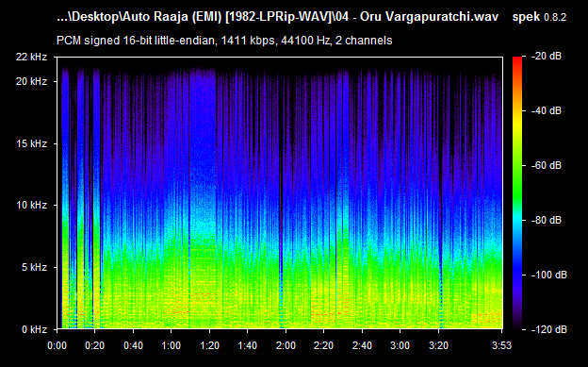Viewport: 588px width, 367px height.
Task: Click the -60 dB scale label
Action: pyautogui.click(x=547, y=165)
